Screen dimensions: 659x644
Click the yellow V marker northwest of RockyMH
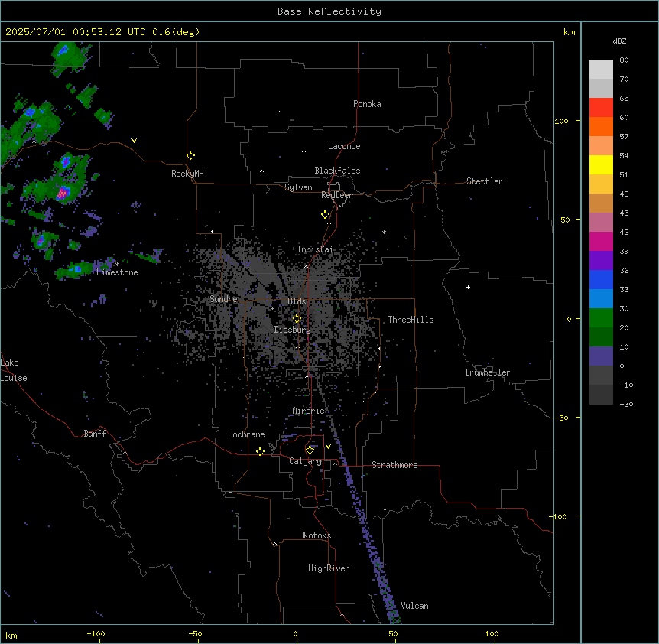134,141
